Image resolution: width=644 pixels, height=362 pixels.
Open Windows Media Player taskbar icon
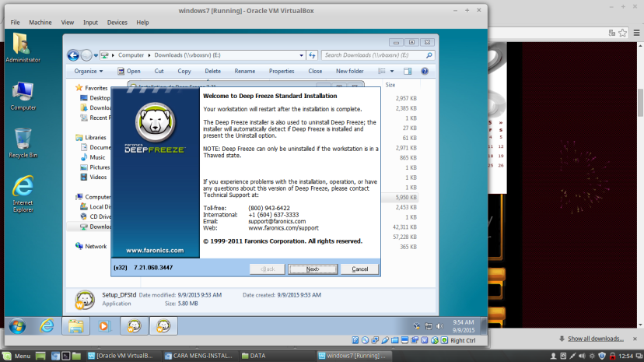click(104, 326)
